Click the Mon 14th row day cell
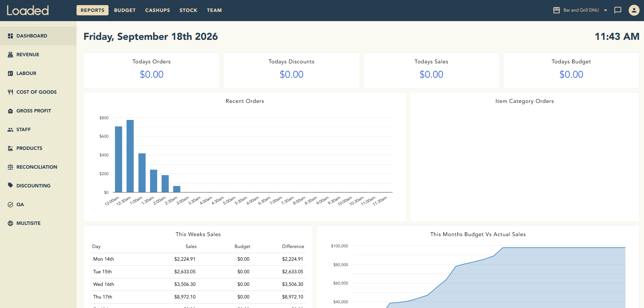This screenshot has height=308, width=644. pyautogui.click(x=103, y=259)
